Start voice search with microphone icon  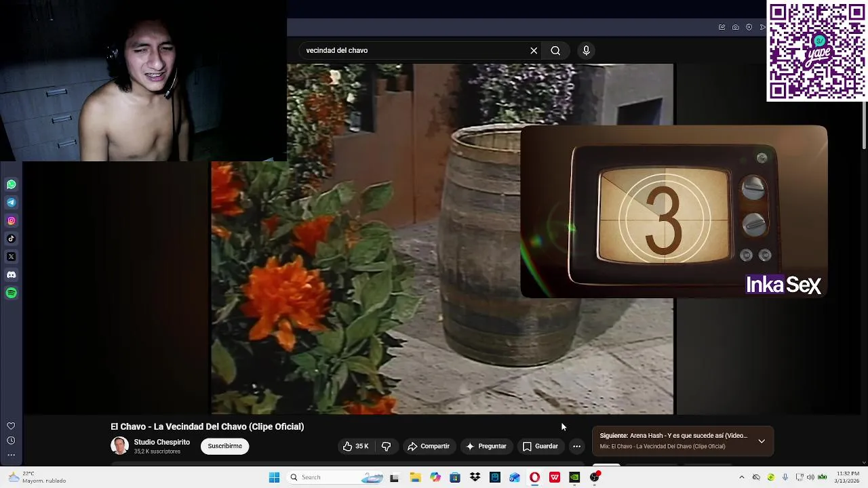[587, 50]
